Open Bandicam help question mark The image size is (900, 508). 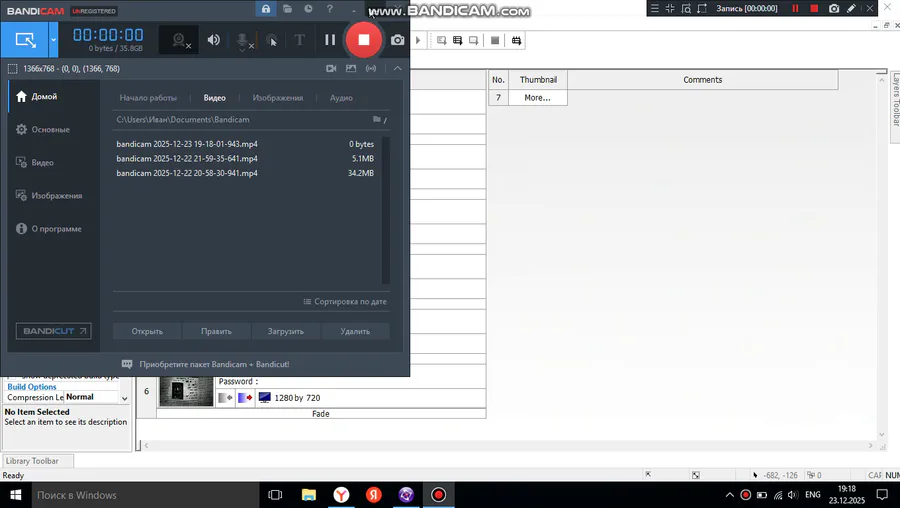[329, 9]
